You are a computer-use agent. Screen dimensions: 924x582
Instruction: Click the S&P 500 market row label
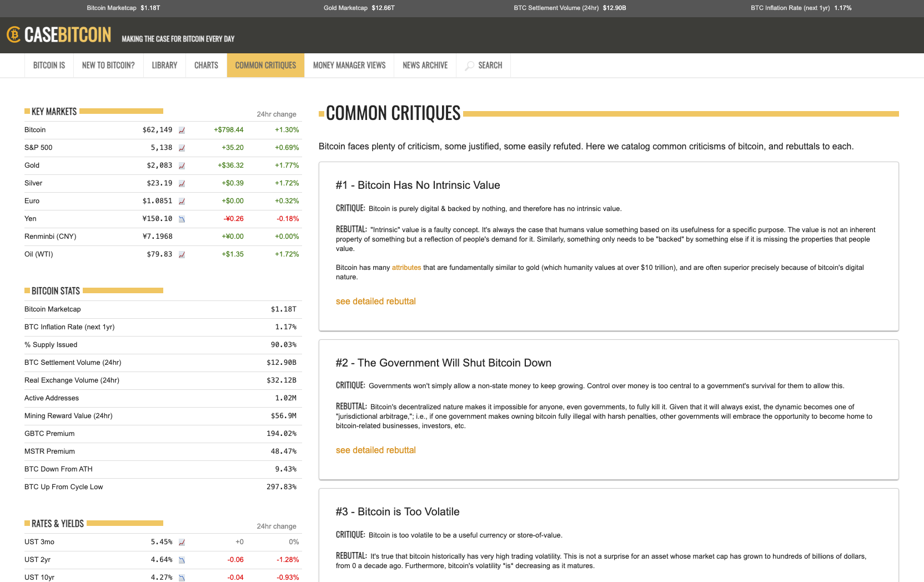point(38,148)
